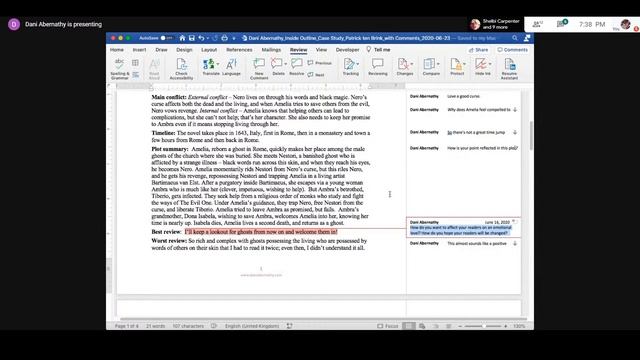Viewport: 640px width, 360px height.
Task: Expand the Tracking dropdown arrow
Action: pos(358,64)
